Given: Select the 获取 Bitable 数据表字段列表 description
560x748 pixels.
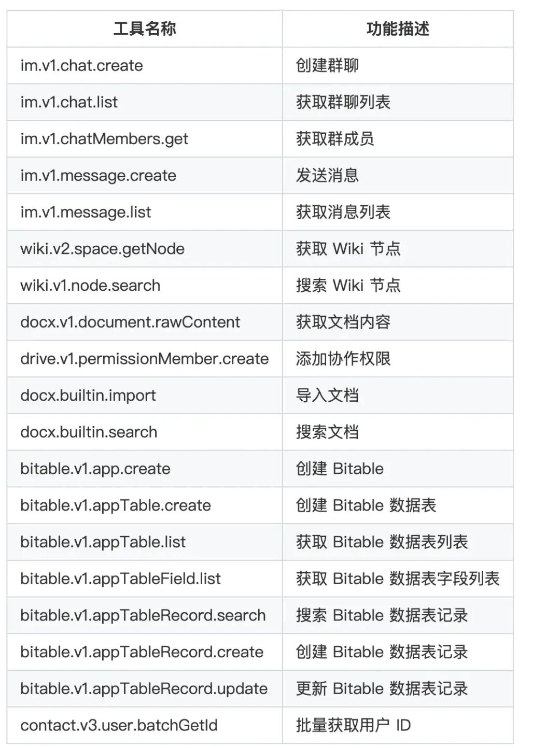Looking at the screenshot, I should click(398, 578).
